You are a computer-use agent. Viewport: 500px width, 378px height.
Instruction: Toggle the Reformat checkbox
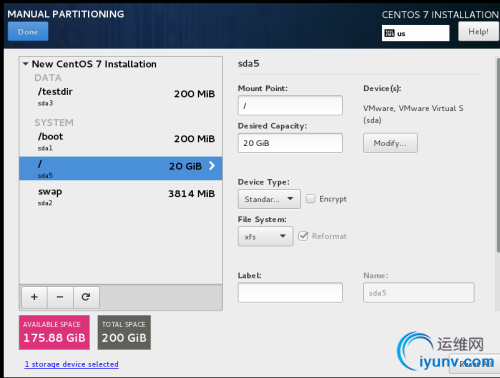303,236
